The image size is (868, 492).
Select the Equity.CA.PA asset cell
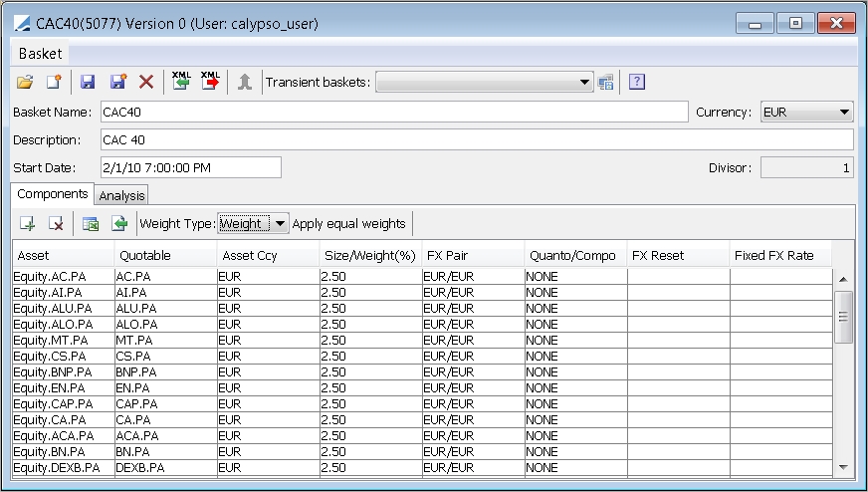point(63,420)
